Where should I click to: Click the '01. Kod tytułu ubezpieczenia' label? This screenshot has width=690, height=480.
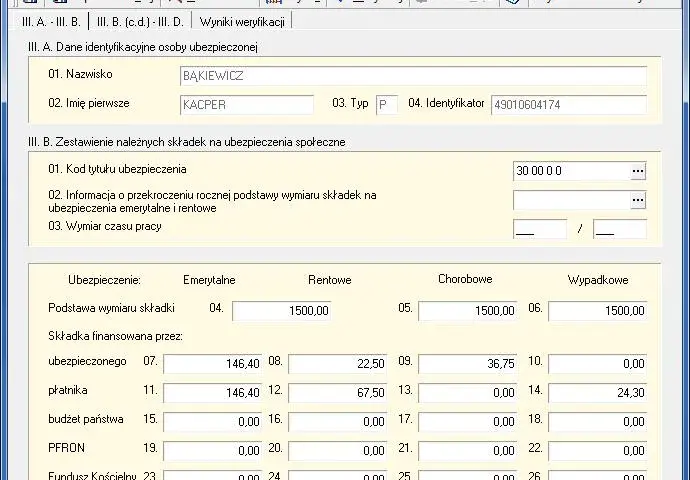point(117,169)
